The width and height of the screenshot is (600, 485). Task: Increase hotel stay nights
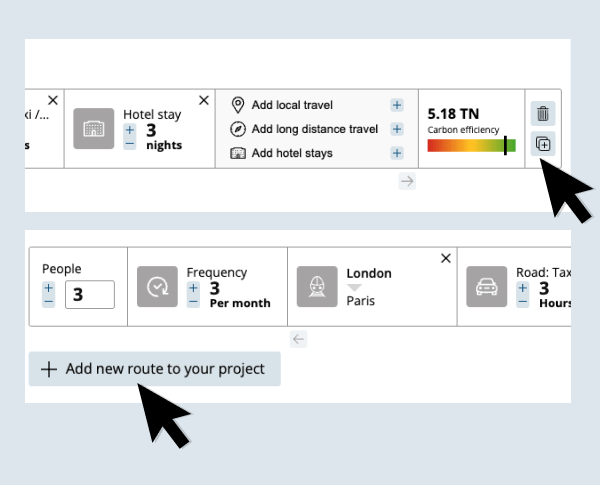point(130,130)
